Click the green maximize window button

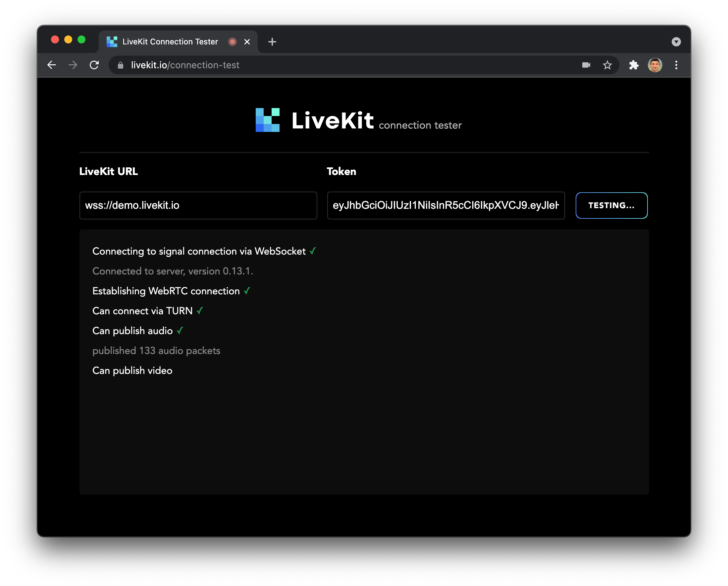tap(81, 40)
